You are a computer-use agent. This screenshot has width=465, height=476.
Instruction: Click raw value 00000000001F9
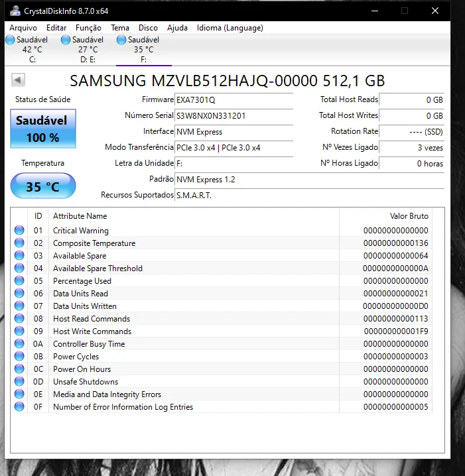tap(396, 331)
